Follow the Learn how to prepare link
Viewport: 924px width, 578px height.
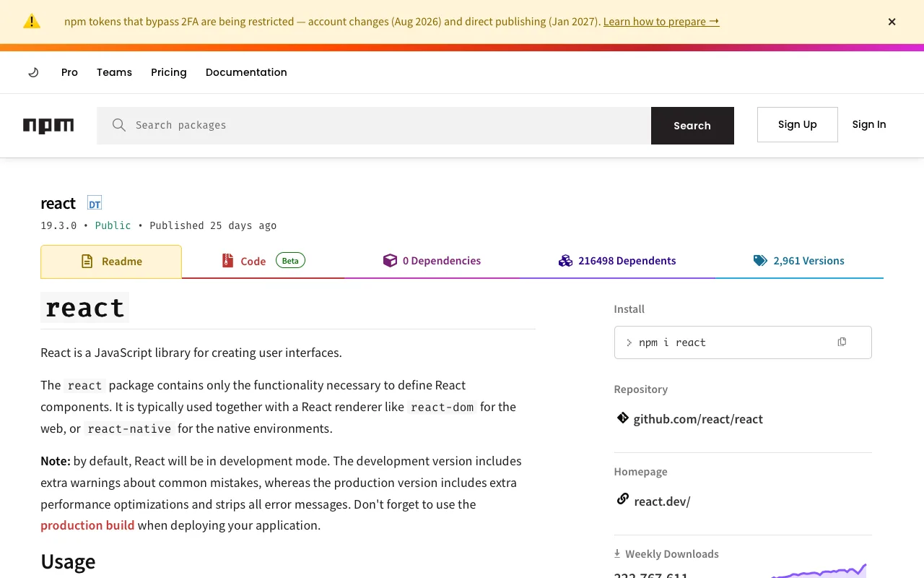[661, 22]
